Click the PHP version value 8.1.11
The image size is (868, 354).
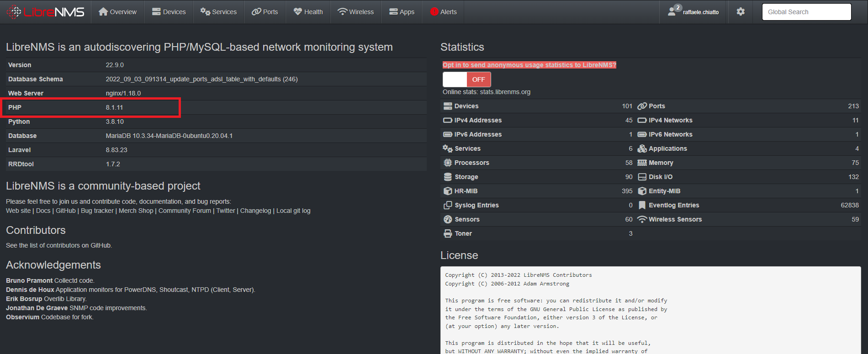(x=114, y=107)
